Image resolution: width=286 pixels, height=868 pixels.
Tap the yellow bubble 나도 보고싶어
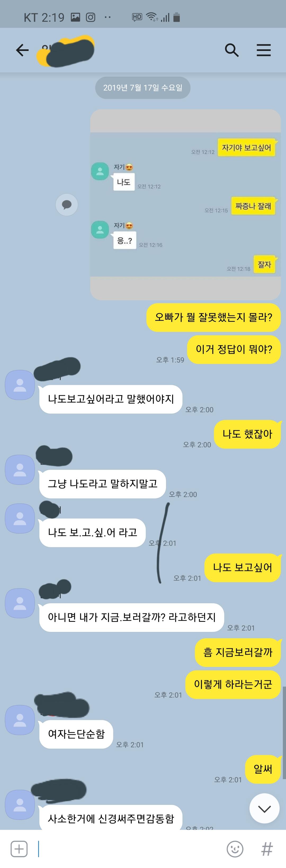[243, 567]
